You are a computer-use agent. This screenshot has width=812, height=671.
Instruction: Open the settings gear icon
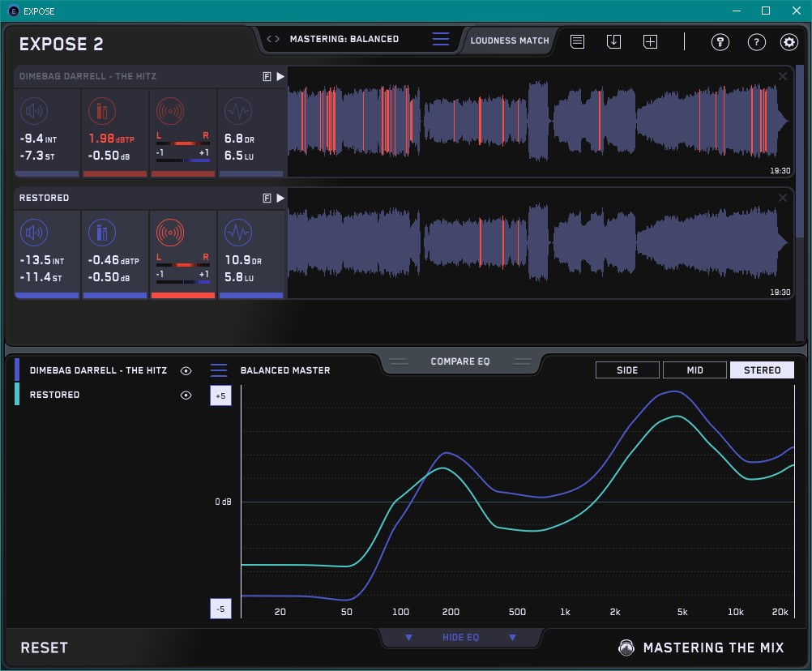(x=788, y=42)
